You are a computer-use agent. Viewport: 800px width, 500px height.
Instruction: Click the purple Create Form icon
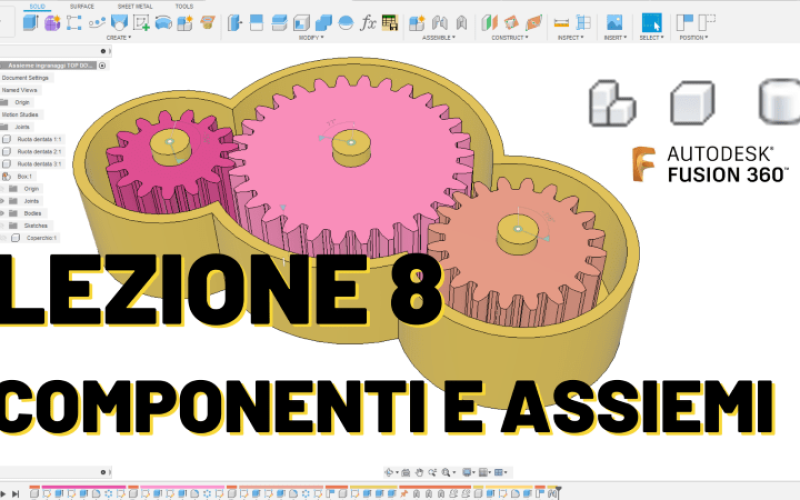coord(52,23)
